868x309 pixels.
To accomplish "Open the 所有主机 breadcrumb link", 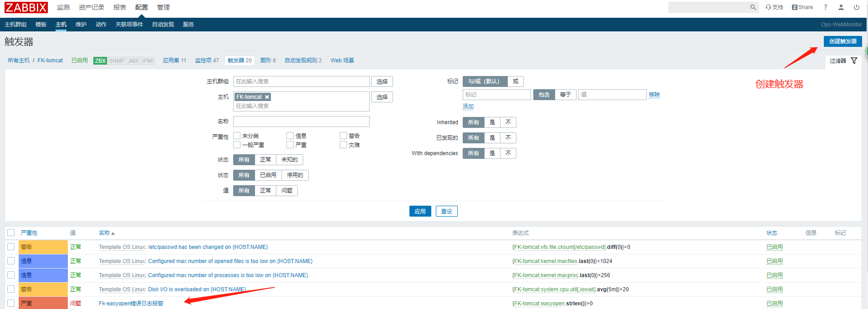I will point(19,61).
